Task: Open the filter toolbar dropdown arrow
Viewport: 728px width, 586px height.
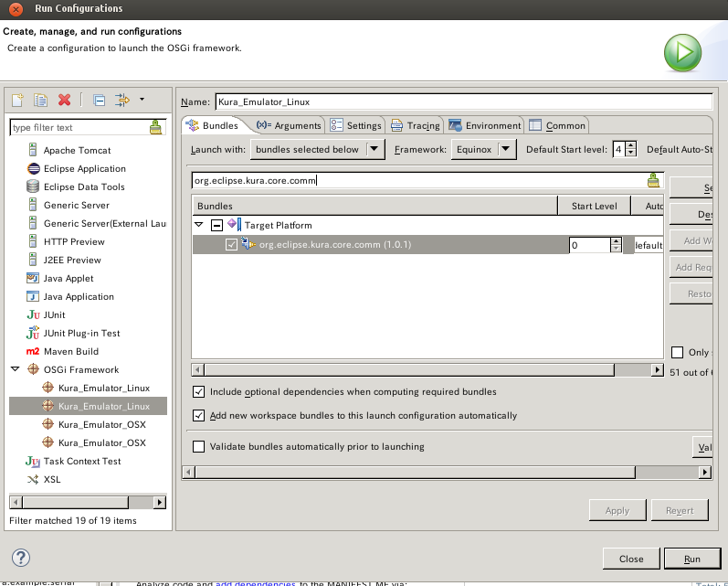Action: click(142, 99)
